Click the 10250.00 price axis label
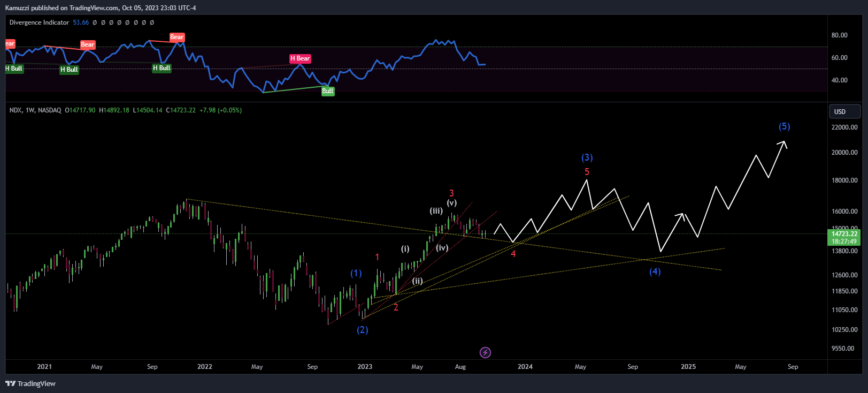Viewport: 868px width, 393px height. coord(844,330)
